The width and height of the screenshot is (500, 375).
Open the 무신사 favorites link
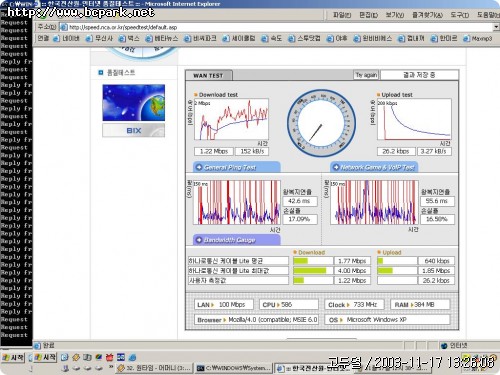pyautogui.click(x=99, y=39)
